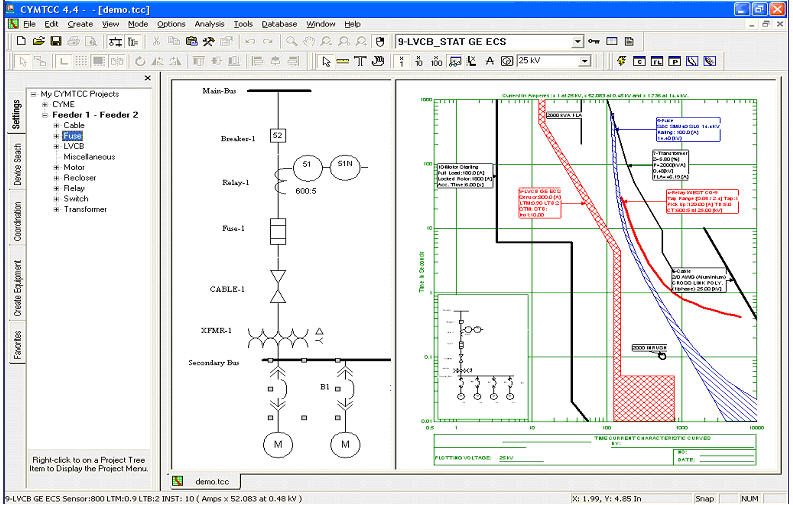Click the C window toolbar icon
793x505 pixels.
pyautogui.click(x=639, y=61)
